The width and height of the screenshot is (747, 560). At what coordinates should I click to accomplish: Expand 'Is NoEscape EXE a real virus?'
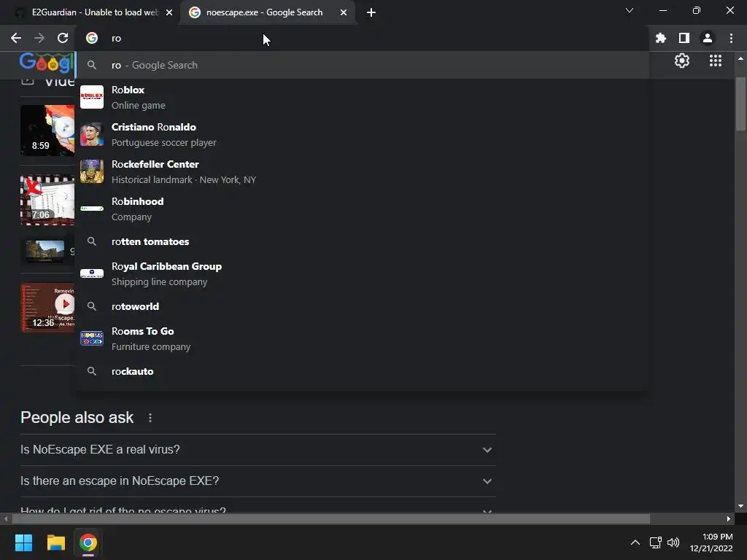coord(258,449)
